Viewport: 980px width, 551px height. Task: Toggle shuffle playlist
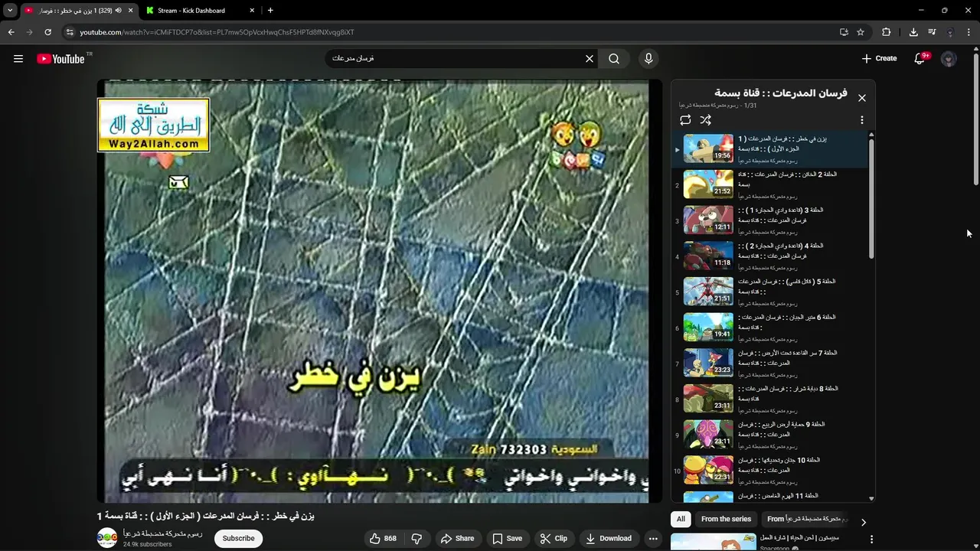pos(706,120)
